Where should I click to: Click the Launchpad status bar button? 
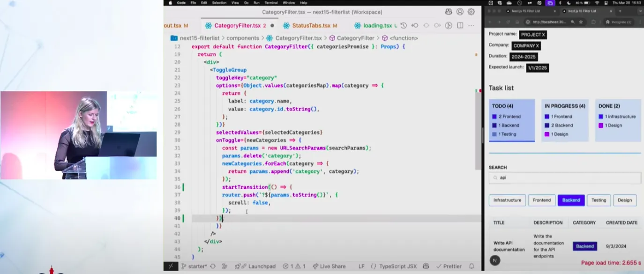257,266
